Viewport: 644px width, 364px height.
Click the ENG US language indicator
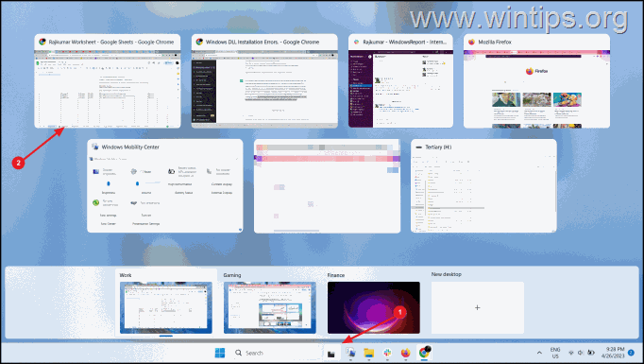(555, 353)
